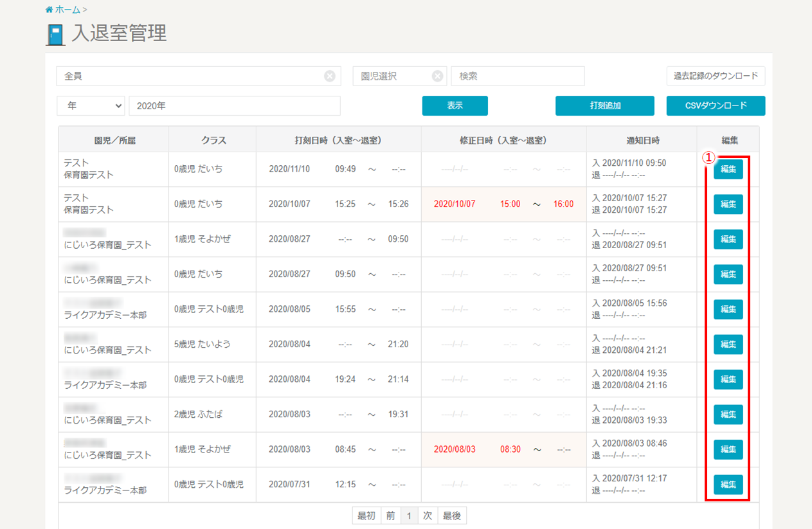Go to 最初 page in pagination
Image resolution: width=812 pixels, height=529 pixels.
366,516
